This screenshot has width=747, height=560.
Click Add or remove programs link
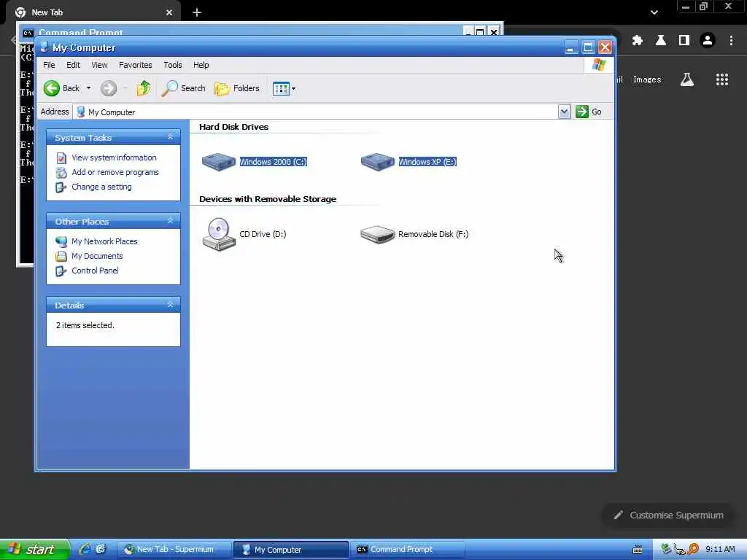(x=115, y=172)
